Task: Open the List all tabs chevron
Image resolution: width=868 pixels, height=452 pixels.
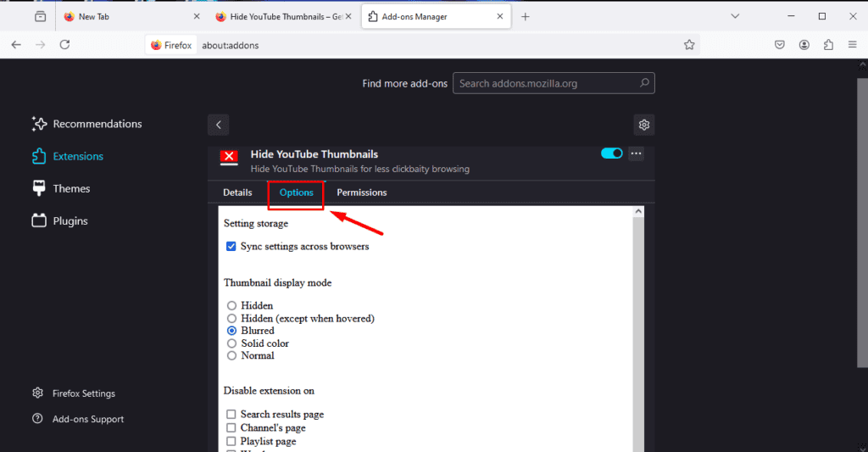Action: 735,17
